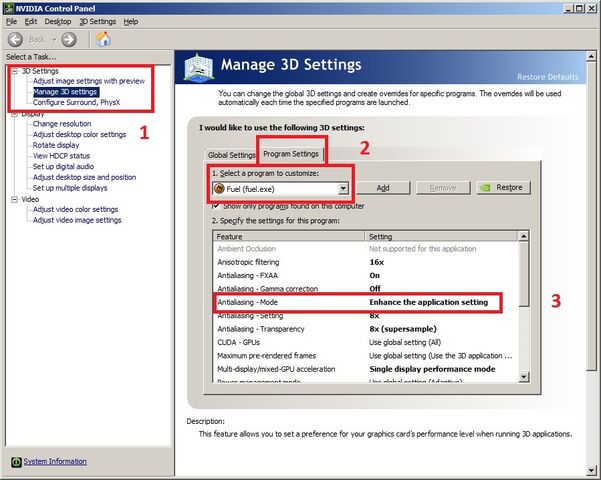Select Rotate display task
Image resolution: width=601 pixels, height=480 pixels.
tap(56, 145)
